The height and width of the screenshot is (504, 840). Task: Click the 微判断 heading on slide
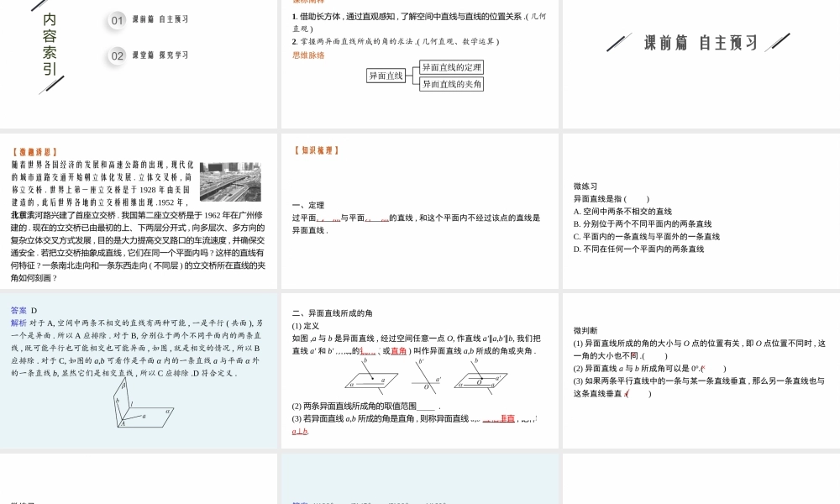(x=585, y=331)
